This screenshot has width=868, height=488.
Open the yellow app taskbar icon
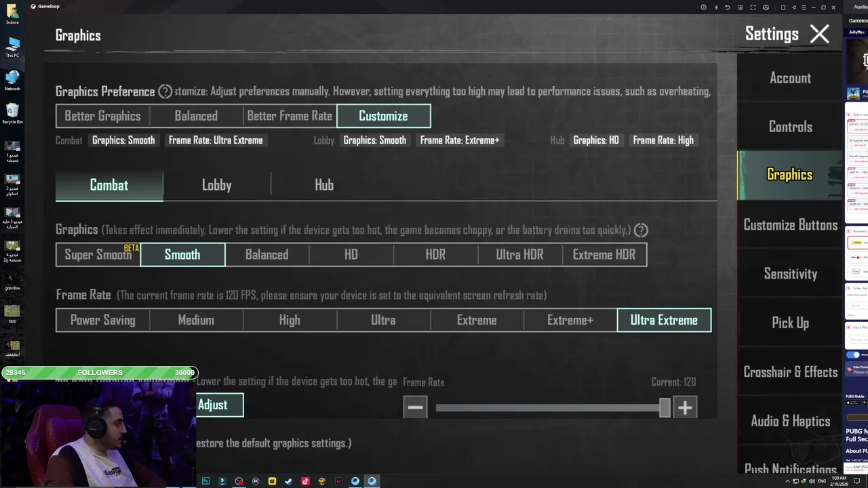(272, 481)
